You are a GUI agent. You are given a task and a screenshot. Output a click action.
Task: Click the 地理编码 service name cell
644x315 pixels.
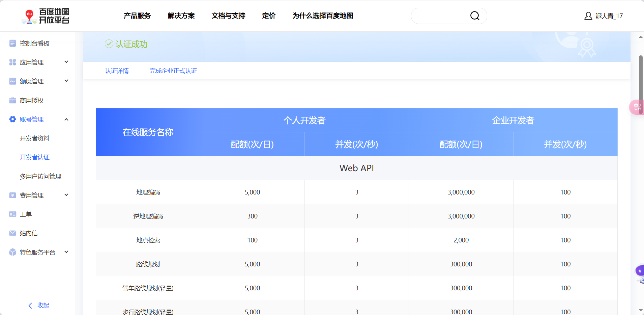pos(148,192)
